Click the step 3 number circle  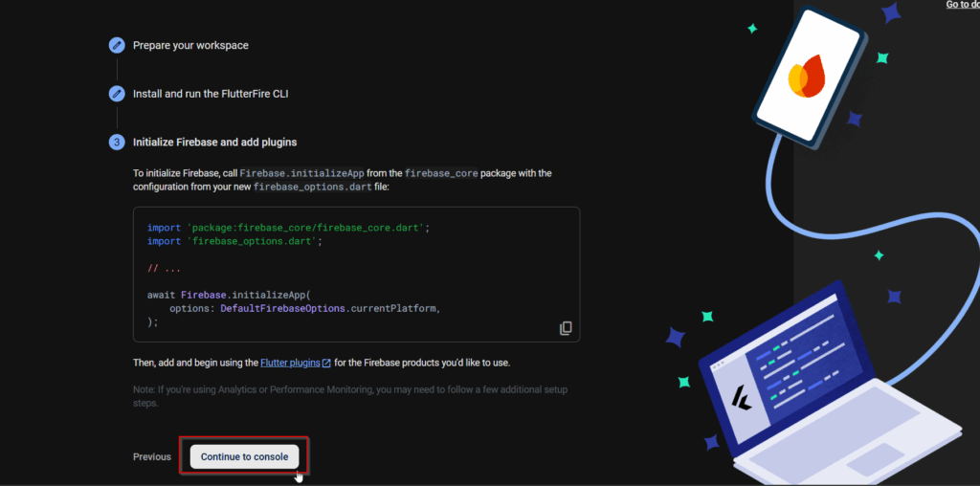117,143
